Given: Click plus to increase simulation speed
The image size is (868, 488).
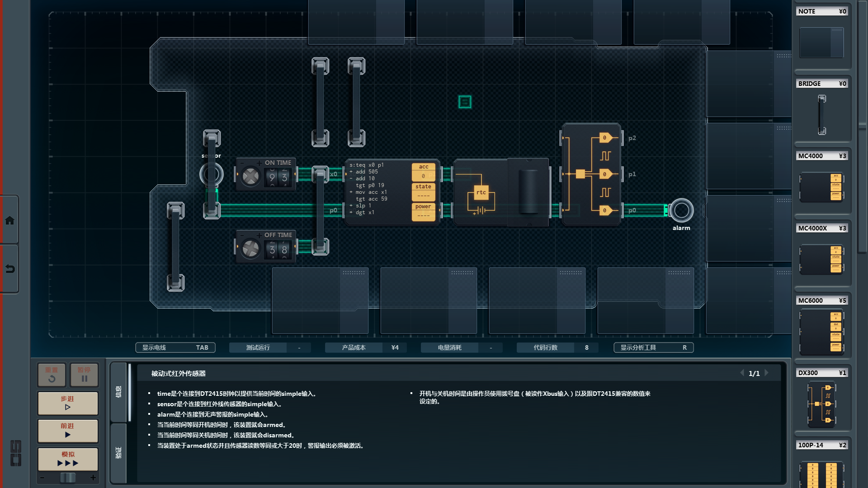Looking at the screenshot, I should click(93, 478).
